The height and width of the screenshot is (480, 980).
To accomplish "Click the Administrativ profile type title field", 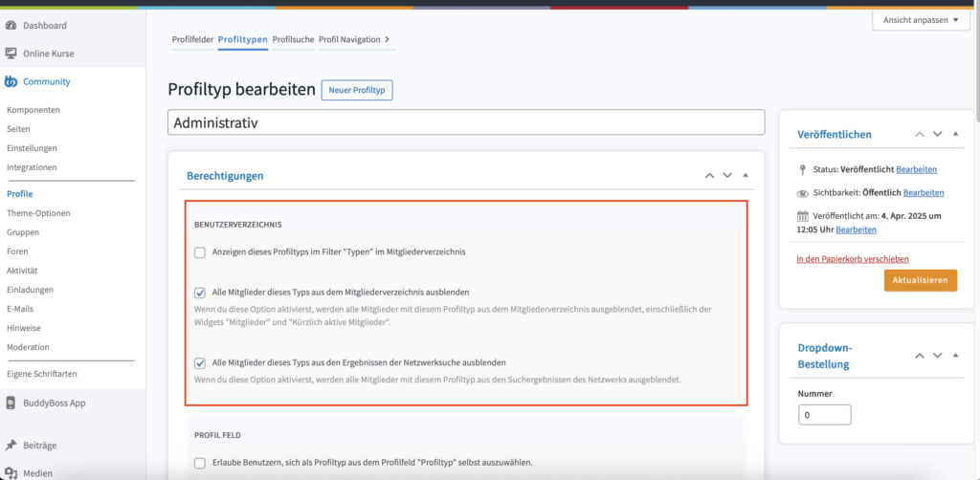I will point(466,122).
